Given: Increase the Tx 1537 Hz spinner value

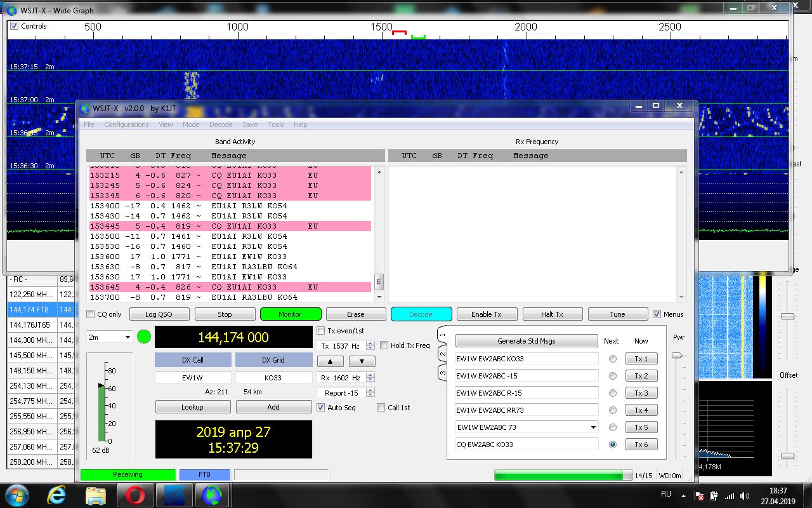Looking at the screenshot, I should tap(371, 343).
